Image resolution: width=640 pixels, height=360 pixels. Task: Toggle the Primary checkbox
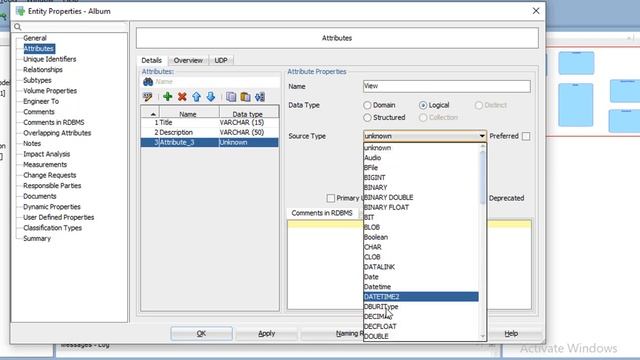[331, 198]
